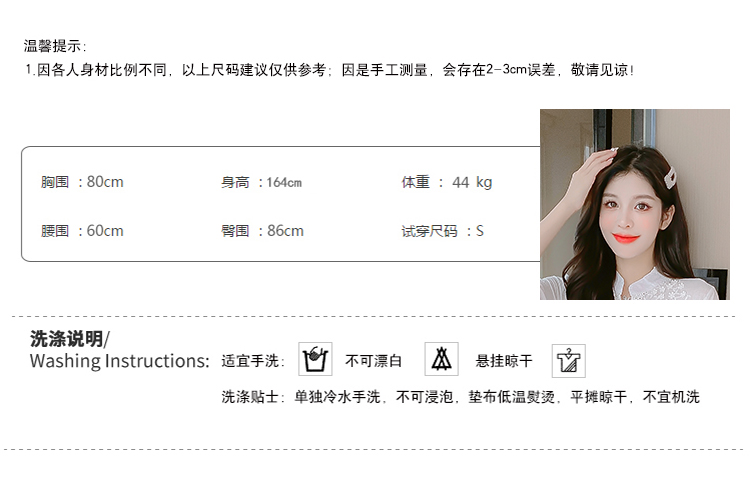This screenshot has width=750, height=479.
Task: Click the 试穿尺码 S text
Action: [442, 232]
